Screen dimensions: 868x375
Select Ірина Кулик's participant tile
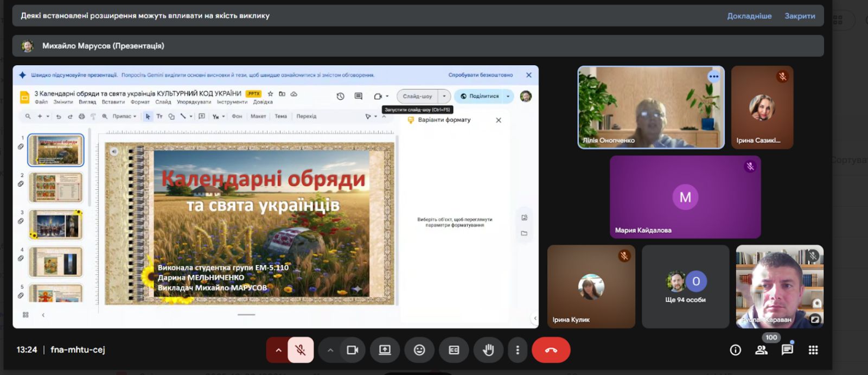[591, 287]
